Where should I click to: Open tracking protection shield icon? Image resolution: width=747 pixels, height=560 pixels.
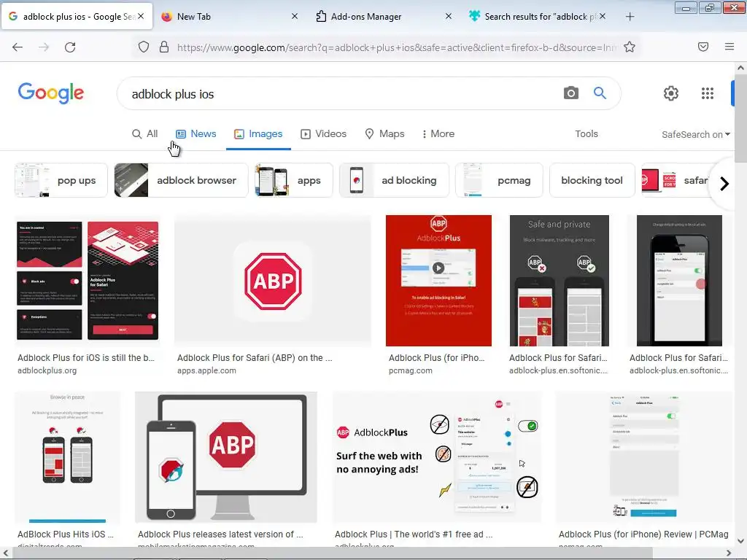pos(144,47)
